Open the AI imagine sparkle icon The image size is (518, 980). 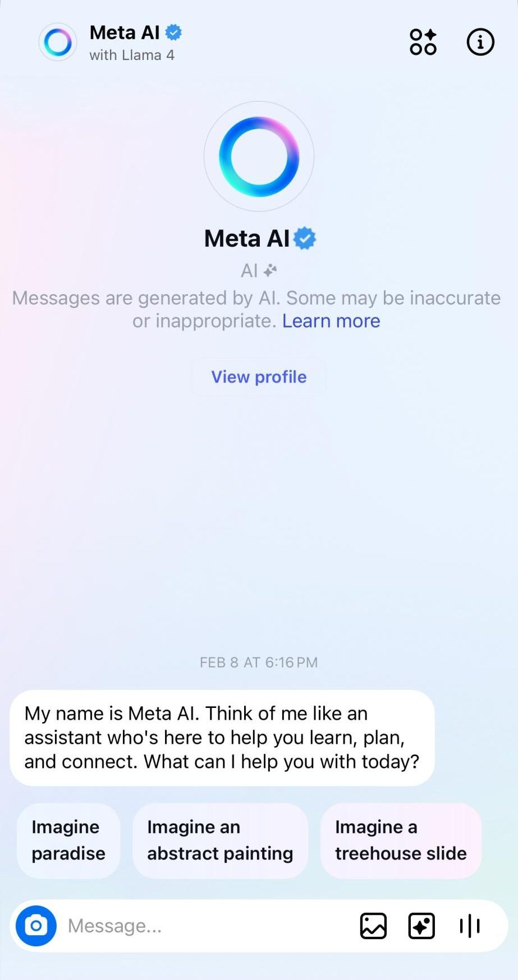(421, 926)
